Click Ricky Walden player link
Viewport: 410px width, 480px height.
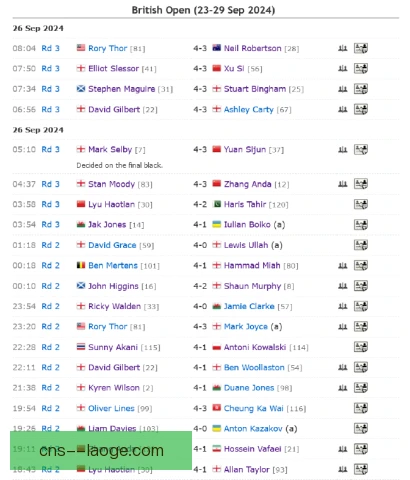pyautogui.click(x=114, y=306)
